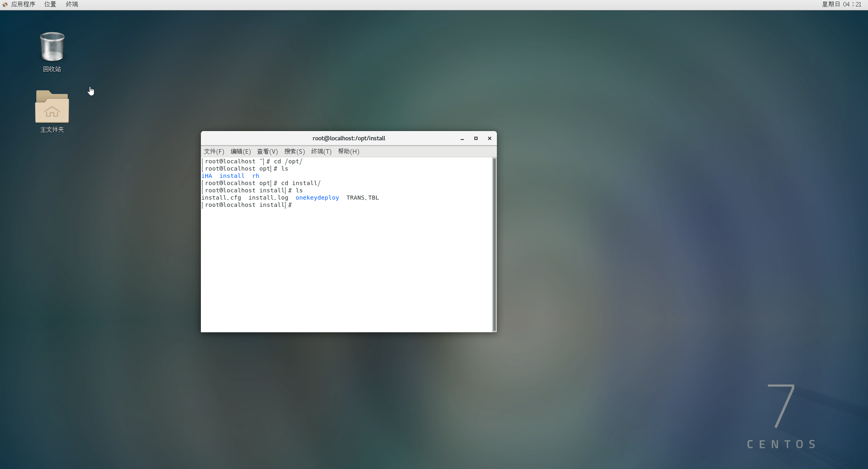Minimize the terminal window
Image resolution: width=868 pixels, height=469 pixels.
click(x=462, y=138)
